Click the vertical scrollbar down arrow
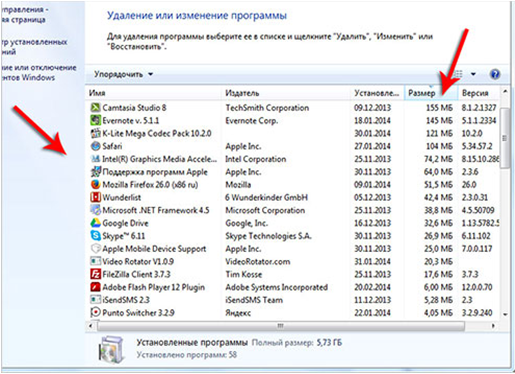This screenshot has width=515, height=374. pos(505,314)
